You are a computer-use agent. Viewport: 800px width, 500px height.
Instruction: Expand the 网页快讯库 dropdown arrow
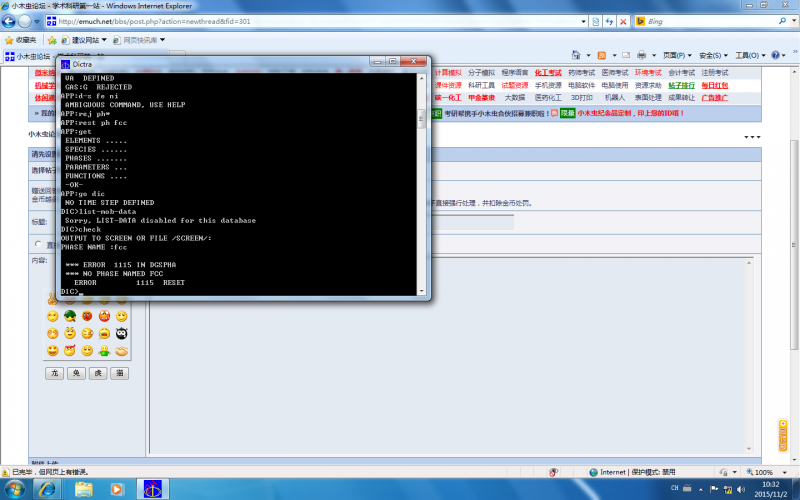(162, 40)
